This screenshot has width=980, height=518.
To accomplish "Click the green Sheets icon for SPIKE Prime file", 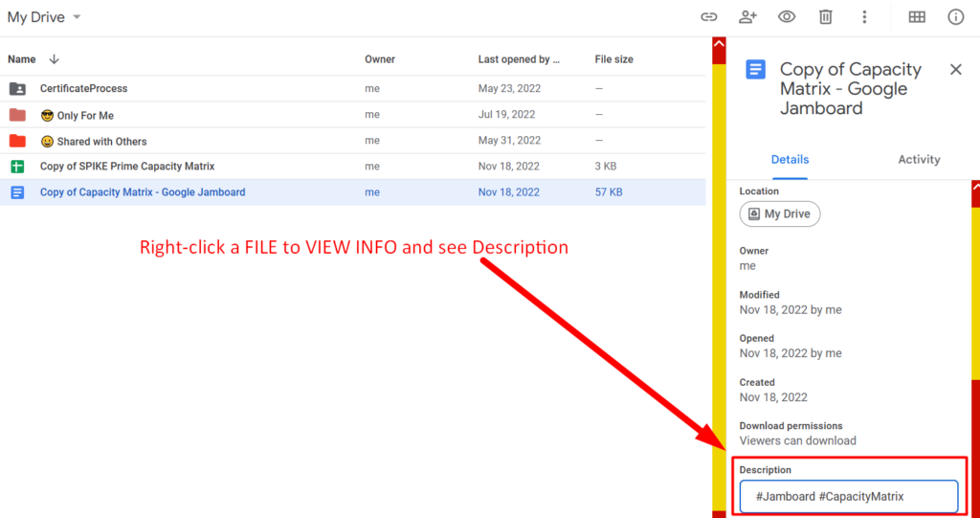I will [x=17, y=167].
